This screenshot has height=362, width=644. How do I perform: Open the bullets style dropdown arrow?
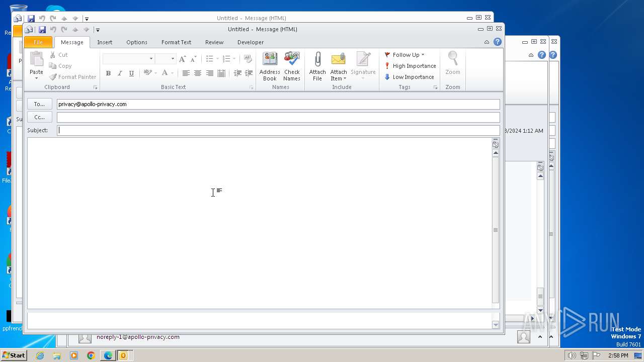tap(217, 59)
